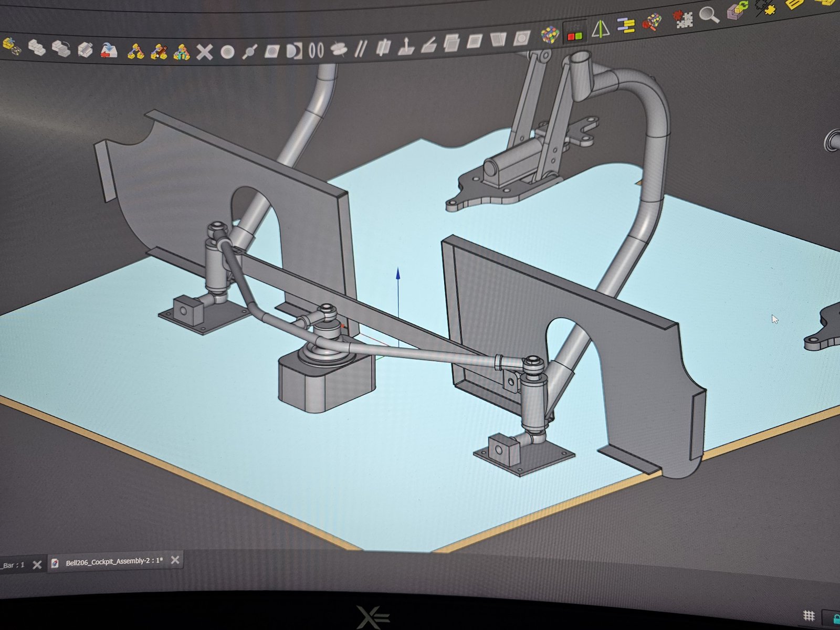This screenshot has height=630, width=840.
Task: Select the axis plane parallel constraint
Action: click(x=383, y=48)
